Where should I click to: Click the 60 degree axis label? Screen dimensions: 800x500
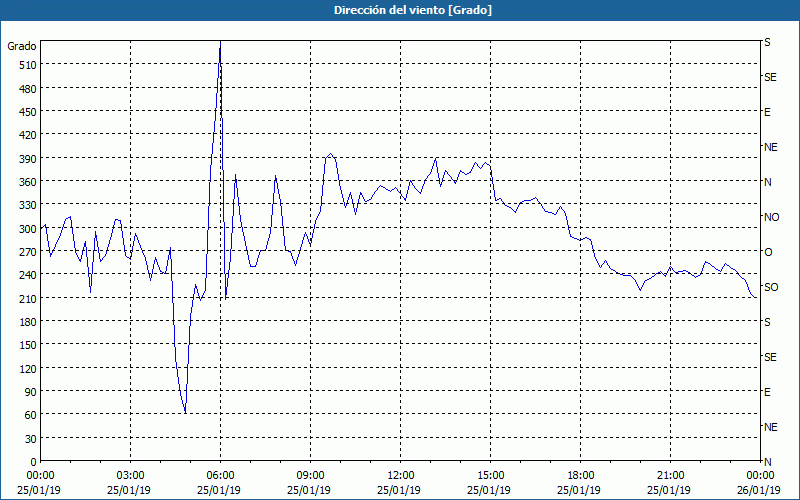pyautogui.click(x=31, y=415)
